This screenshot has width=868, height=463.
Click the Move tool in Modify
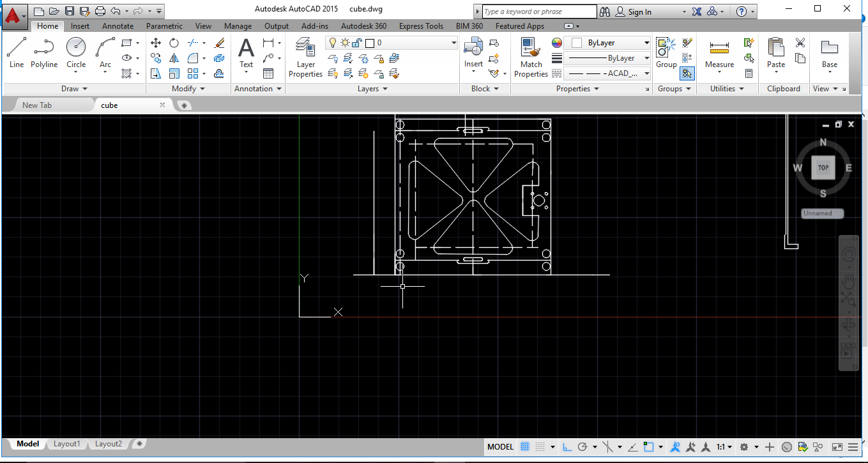pyautogui.click(x=155, y=43)
